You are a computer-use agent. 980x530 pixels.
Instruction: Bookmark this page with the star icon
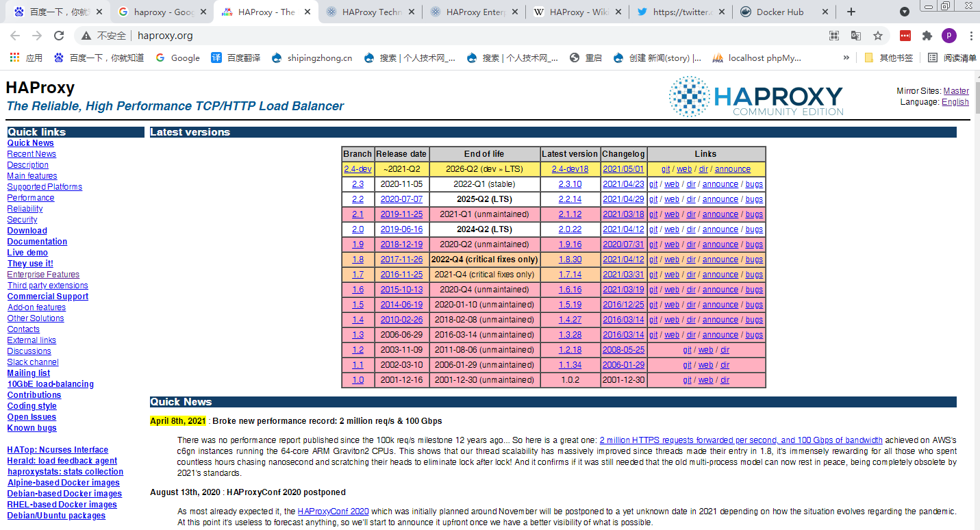(x=877, y=36)
